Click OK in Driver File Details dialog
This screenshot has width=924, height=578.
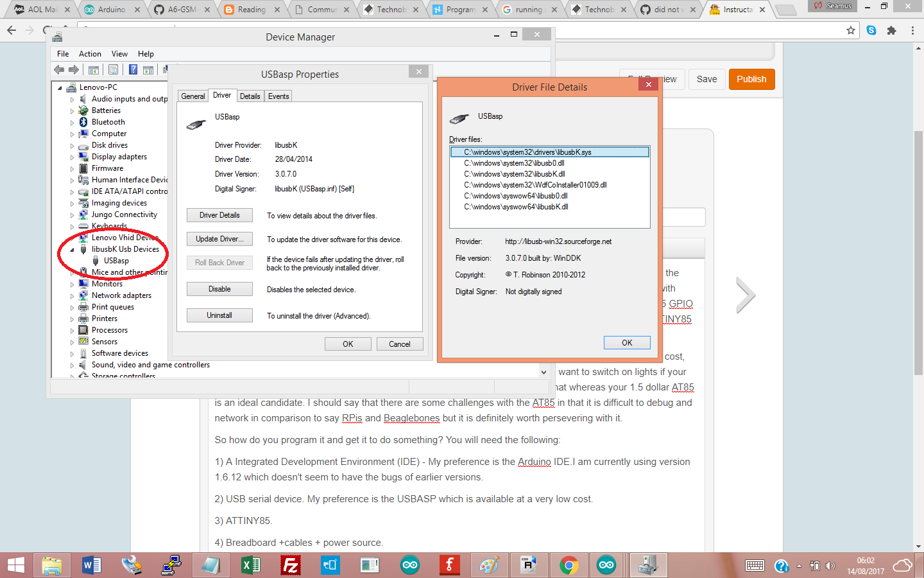click(627, 343)
